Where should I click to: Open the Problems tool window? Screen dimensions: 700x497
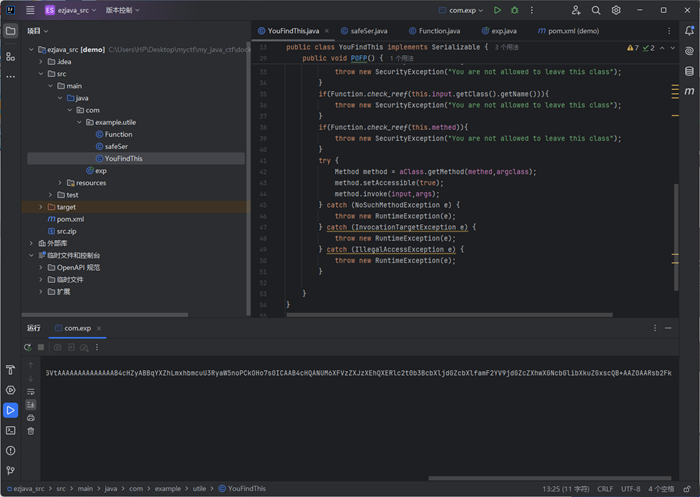(11, 450)
